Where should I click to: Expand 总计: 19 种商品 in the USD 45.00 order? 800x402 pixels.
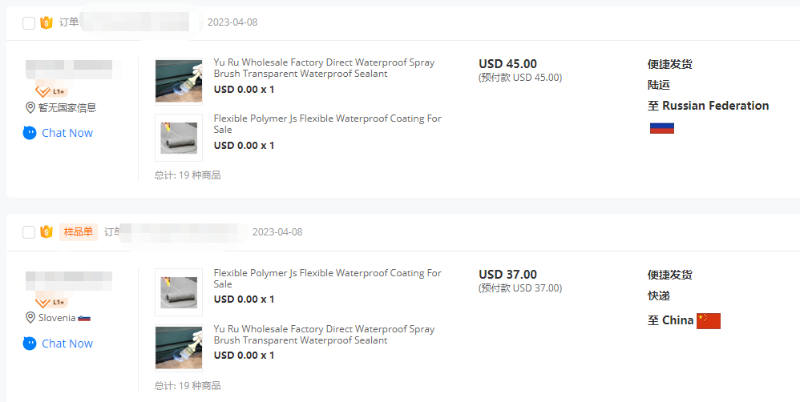(187, 175)
